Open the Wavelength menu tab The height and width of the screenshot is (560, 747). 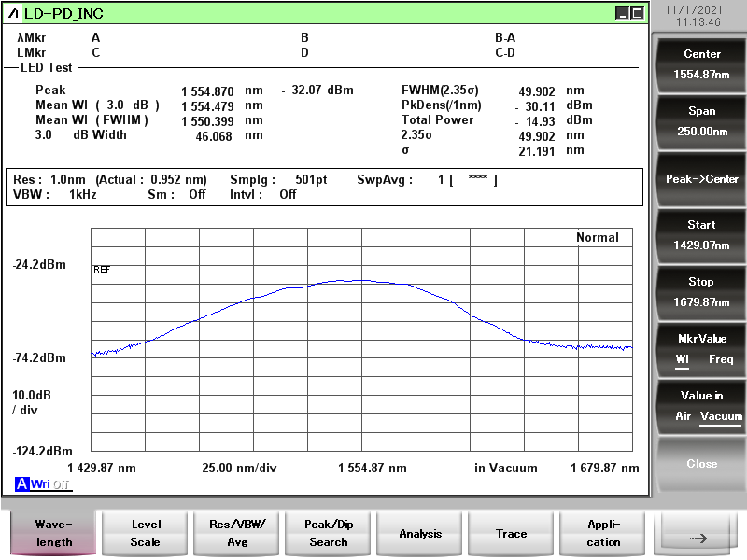click(53, 533)
